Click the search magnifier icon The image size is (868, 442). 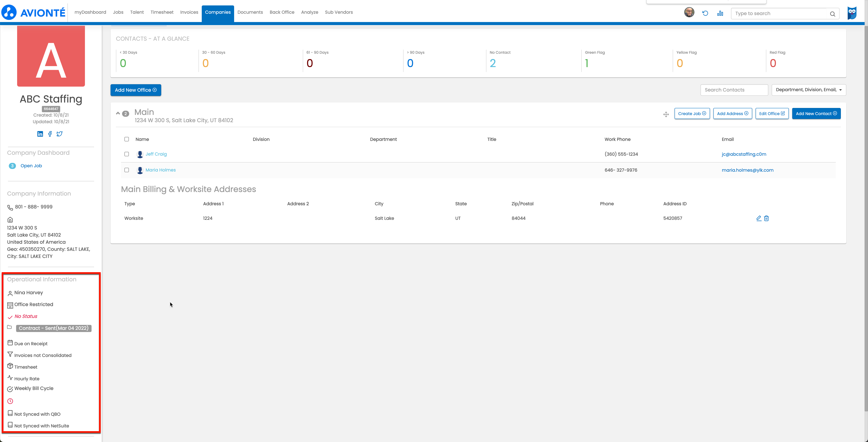(832, 14)
